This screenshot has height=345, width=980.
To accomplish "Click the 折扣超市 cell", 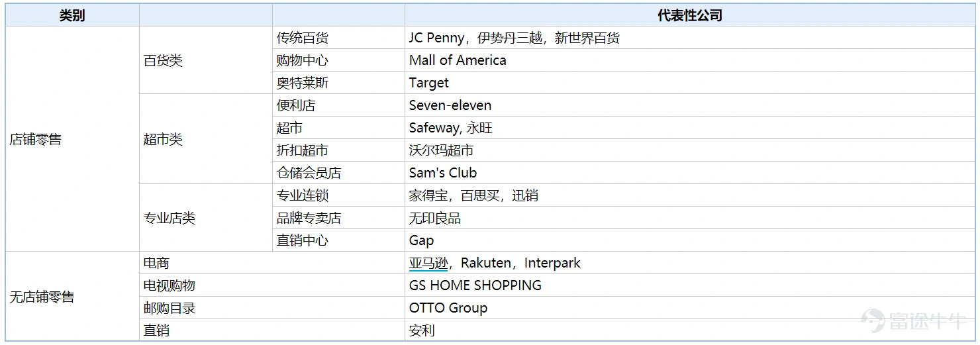I will pyautogui.click(x=338, y=150).
